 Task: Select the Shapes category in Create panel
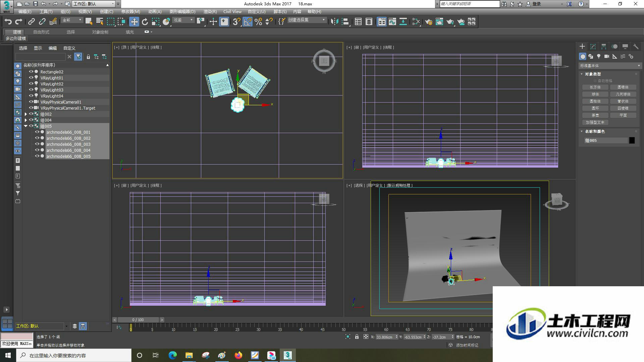tap(591, 56)
